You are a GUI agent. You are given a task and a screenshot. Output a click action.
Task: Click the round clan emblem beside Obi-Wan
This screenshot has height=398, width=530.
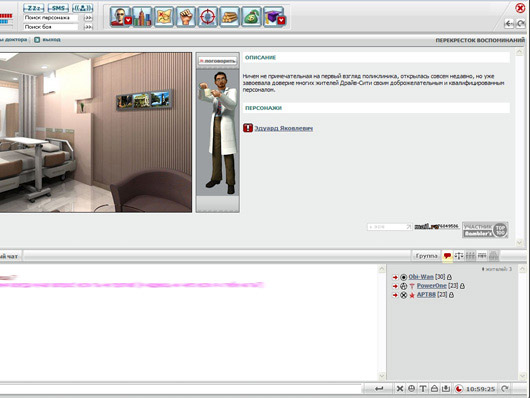(x=403, y=277)
